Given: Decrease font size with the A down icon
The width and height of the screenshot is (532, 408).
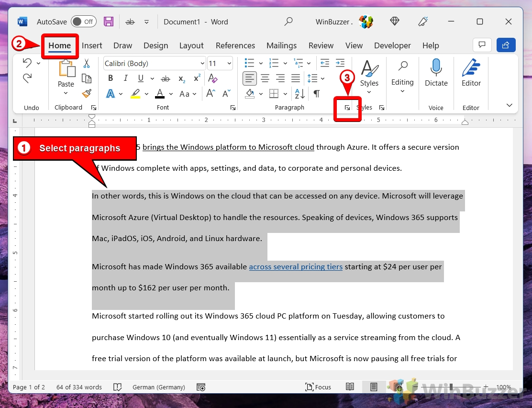Looking at the screenshot, I should coord(226,93).
